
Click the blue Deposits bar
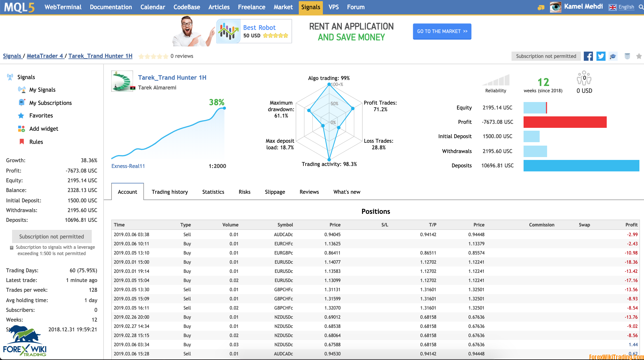[x=581, y=166]
